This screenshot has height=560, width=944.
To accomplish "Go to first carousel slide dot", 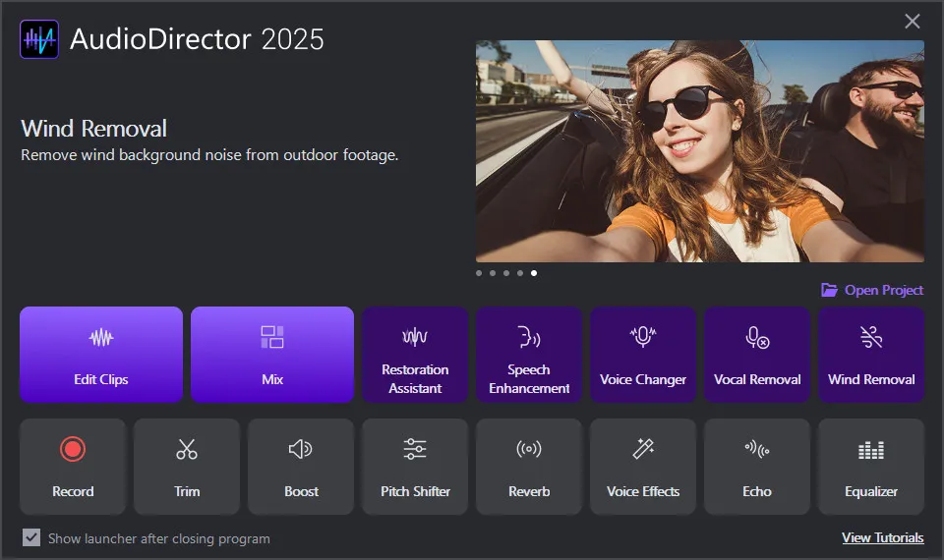I will [x=479, y=273].
